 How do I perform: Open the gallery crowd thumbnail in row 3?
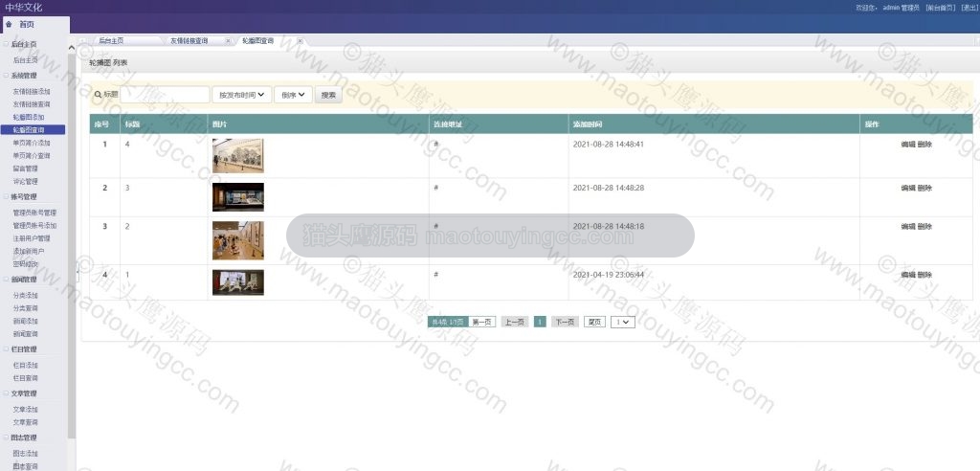[238, 240]
